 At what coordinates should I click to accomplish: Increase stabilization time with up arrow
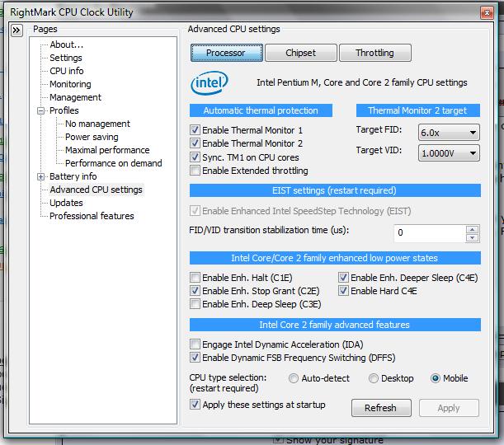pos(472,229)
